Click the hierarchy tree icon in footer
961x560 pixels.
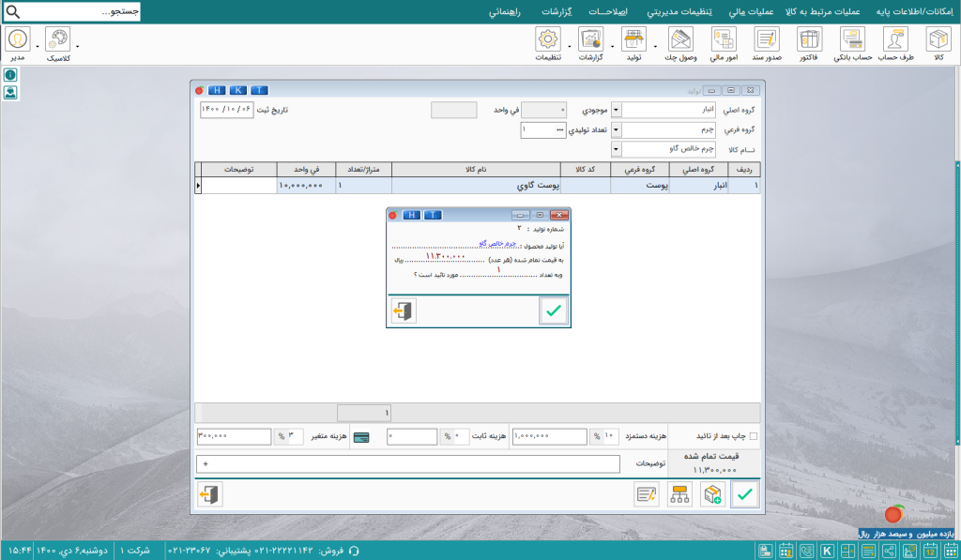point(679,494)
